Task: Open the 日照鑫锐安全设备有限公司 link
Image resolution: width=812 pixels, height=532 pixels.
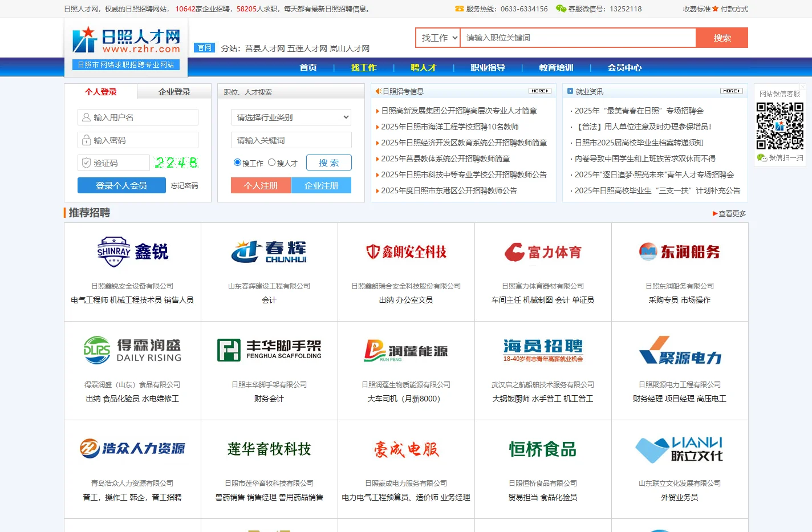Action: coord(132,286)
